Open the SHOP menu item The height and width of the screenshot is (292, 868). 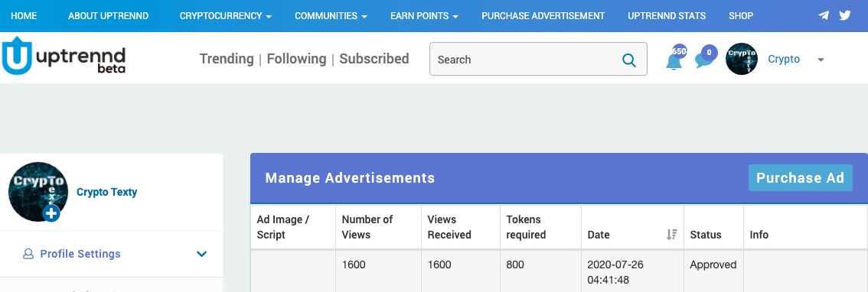click(x=741, y=16)
